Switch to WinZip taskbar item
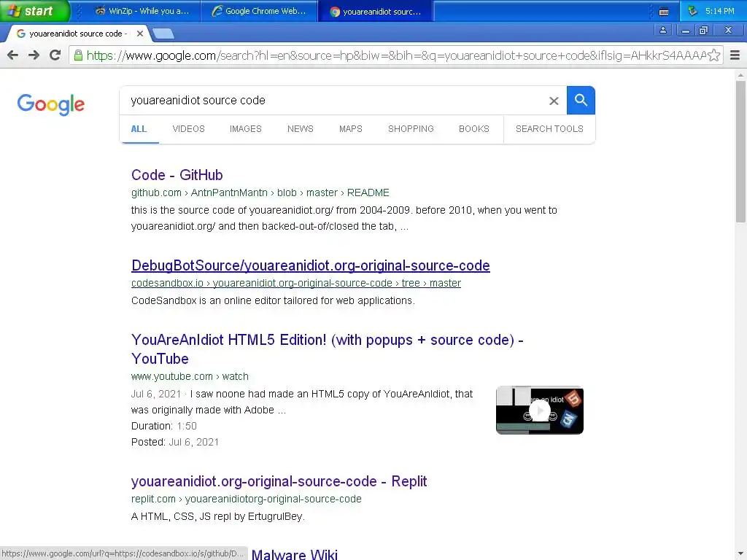747x560 pixels. click(x=142, y=11)
